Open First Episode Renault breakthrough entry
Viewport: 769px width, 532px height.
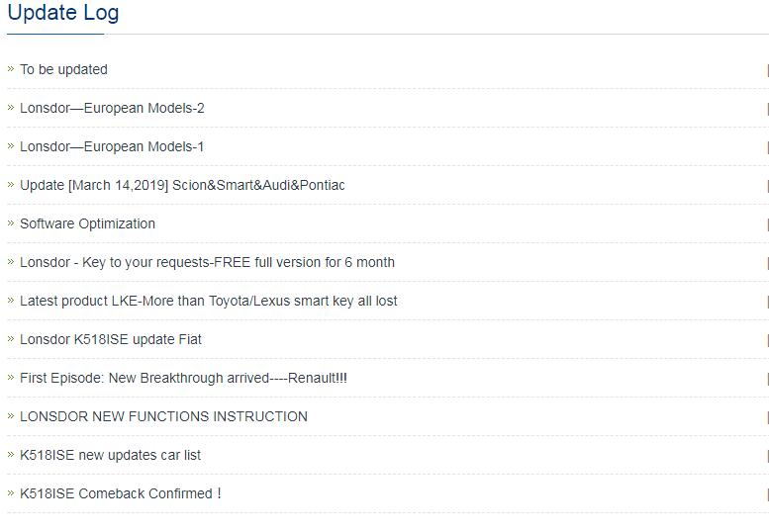[x=183, y=378]
